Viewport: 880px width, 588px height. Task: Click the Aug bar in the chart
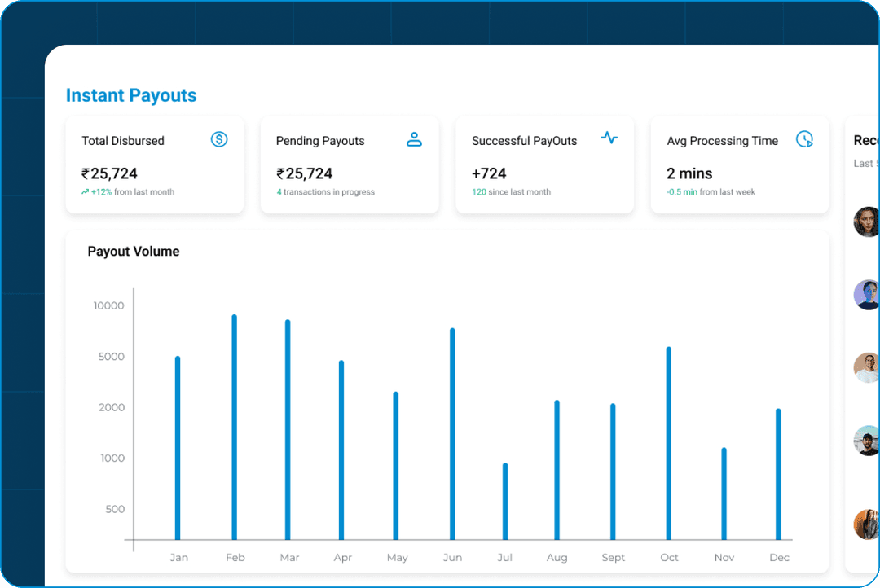coord(557,470)
